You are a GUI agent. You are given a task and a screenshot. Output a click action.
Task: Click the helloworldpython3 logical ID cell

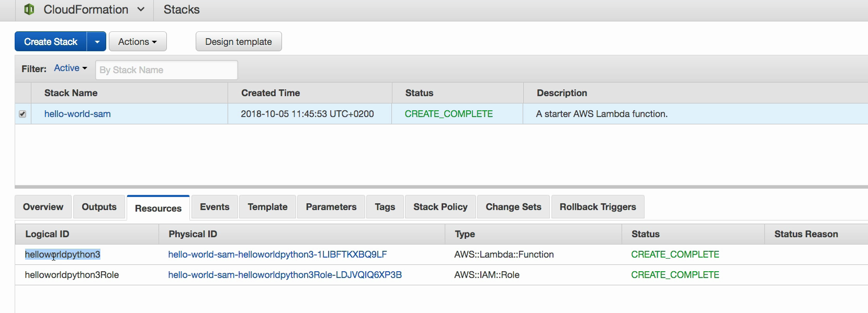(x=62, y=254)
